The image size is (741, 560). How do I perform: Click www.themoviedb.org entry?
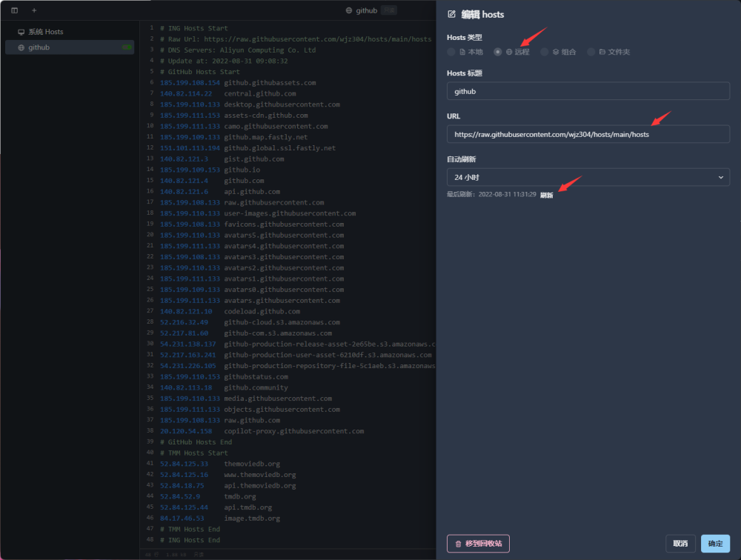pos(260,475)
